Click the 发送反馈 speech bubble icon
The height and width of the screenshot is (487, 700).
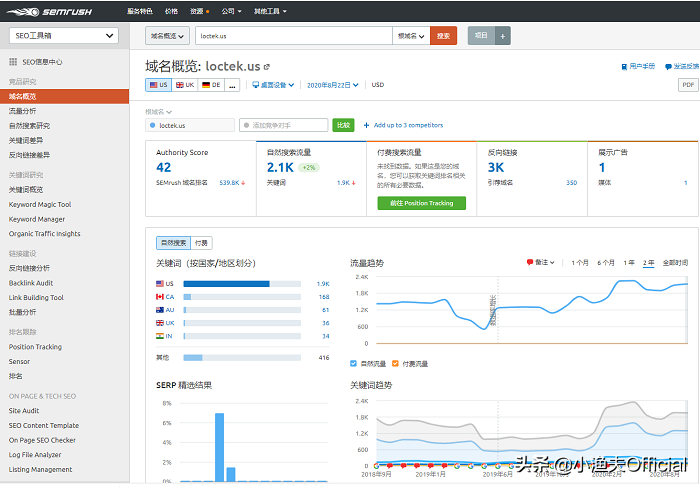[668, 66]
